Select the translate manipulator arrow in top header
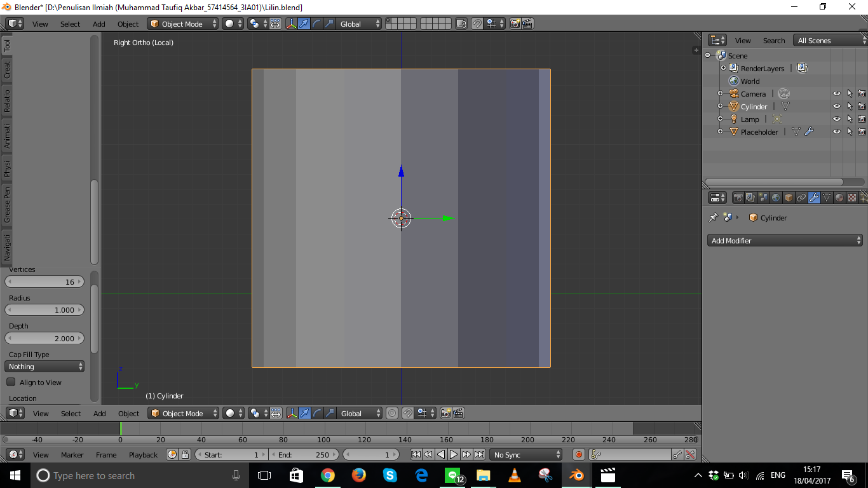The image size is (868, 488). (x=304, y=24)
